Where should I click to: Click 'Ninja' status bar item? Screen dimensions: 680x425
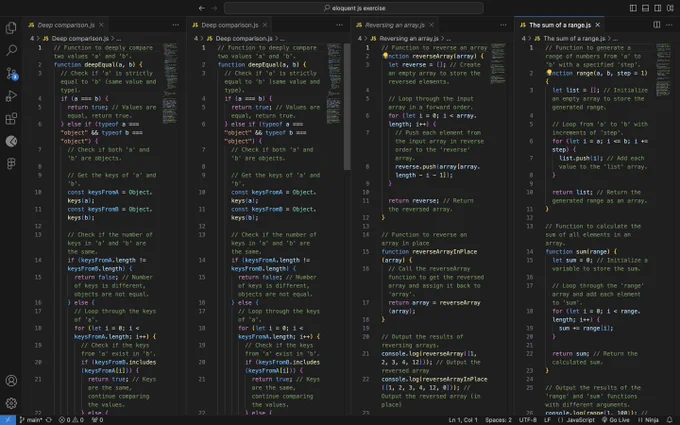click(648, 420)
